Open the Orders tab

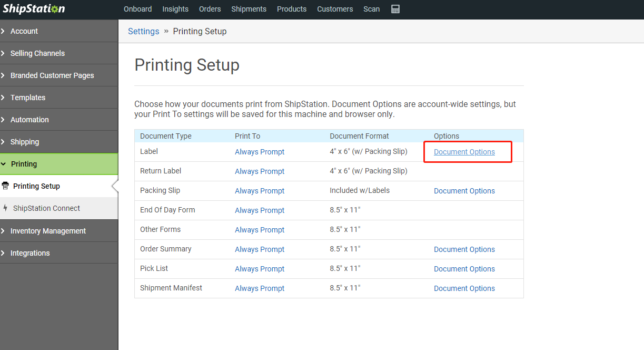tap(210, 9)
